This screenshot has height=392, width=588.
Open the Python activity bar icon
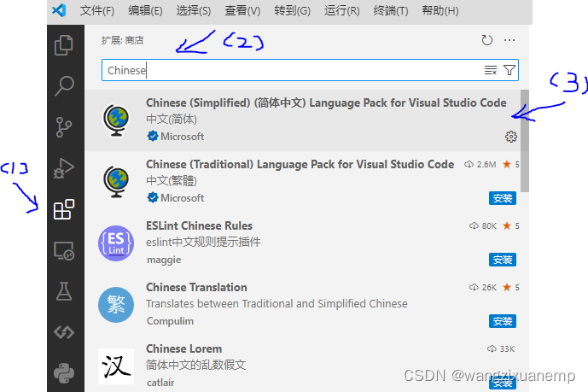(64, 373)
